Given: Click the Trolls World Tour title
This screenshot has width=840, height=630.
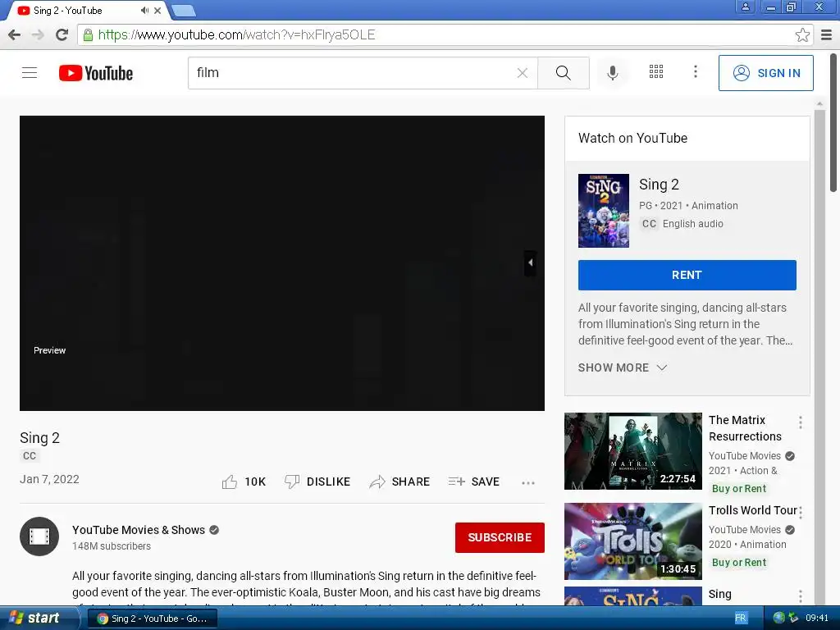Looking at the screenshot, I should click(753, 510).
